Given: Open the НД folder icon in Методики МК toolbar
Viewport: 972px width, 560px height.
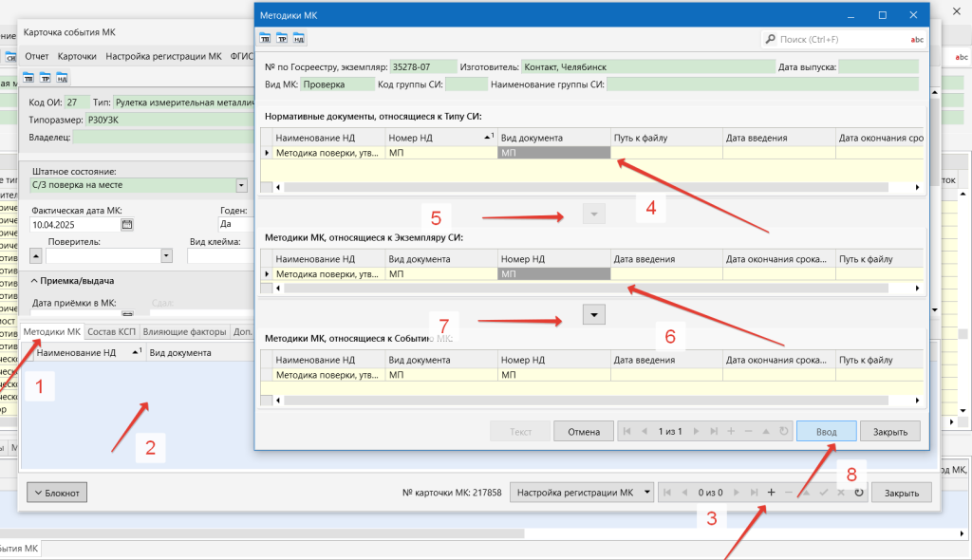Looking at the screenshot, I should pos(299,39).
